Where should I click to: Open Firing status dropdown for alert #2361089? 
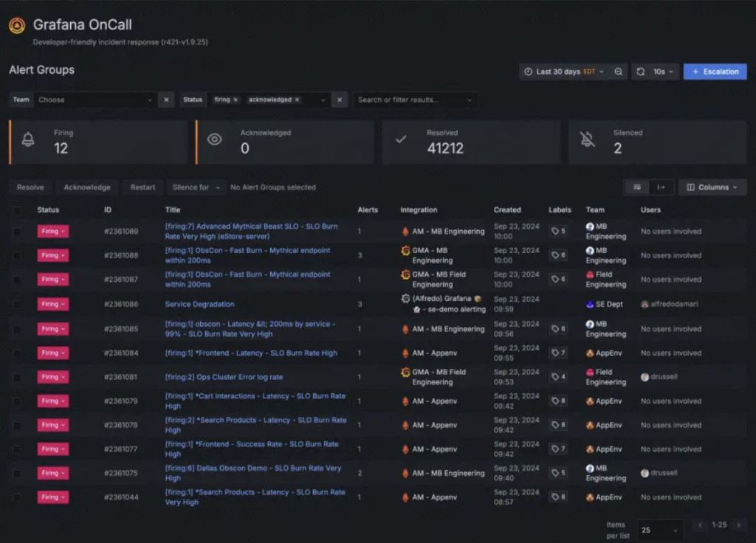(x=53, y=231)
